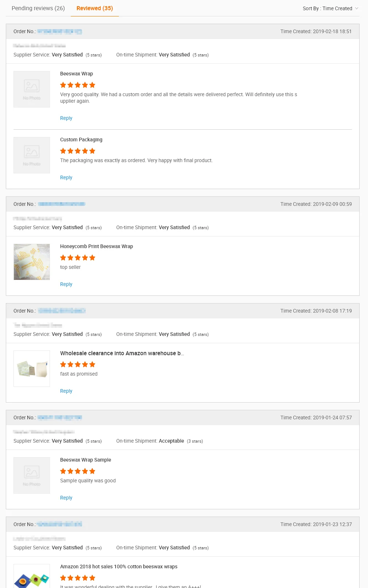Reply to the Beeswax Wrap Sample review
The height and width of the screenshot is (588, 368).
pos(66,498)
